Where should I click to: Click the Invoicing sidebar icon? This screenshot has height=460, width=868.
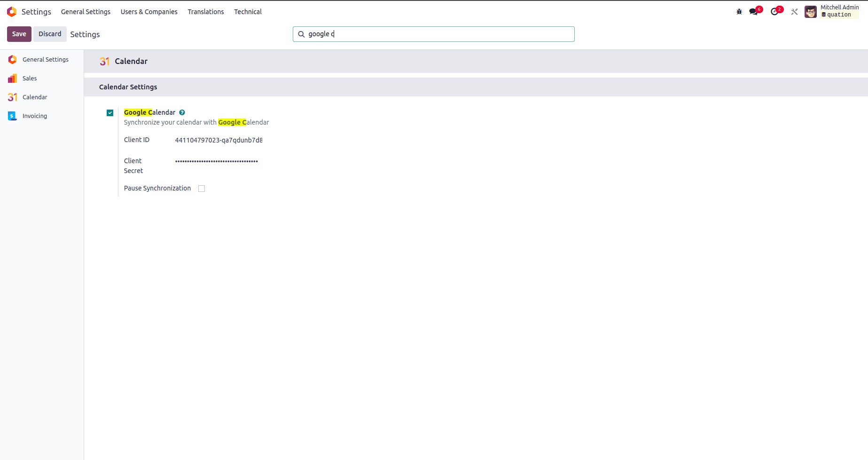13,116
